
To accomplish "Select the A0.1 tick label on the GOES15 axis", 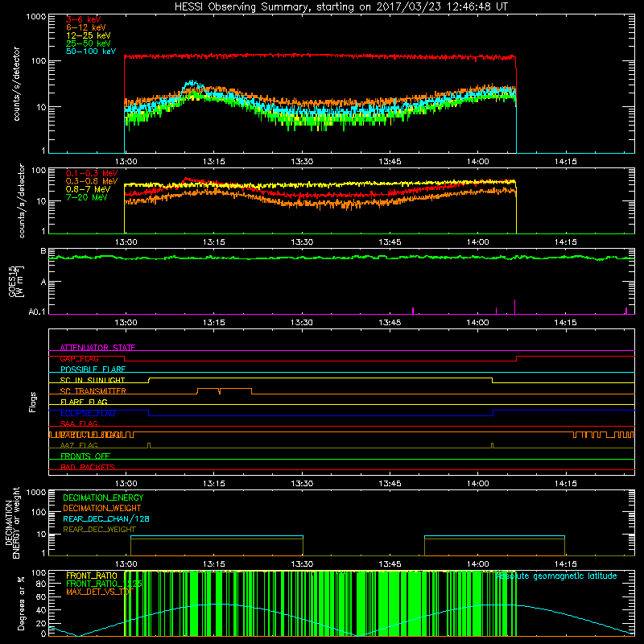I will 37,312.
